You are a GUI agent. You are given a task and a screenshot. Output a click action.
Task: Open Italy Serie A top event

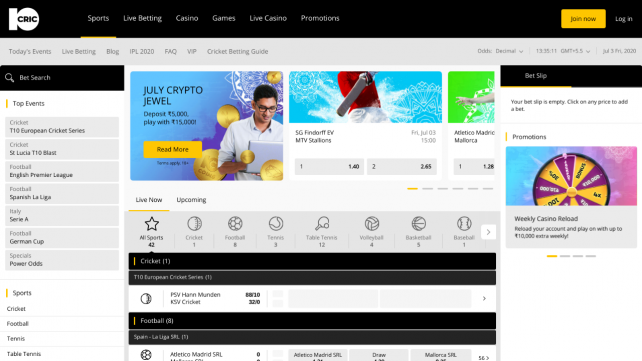tap(62, 215)
